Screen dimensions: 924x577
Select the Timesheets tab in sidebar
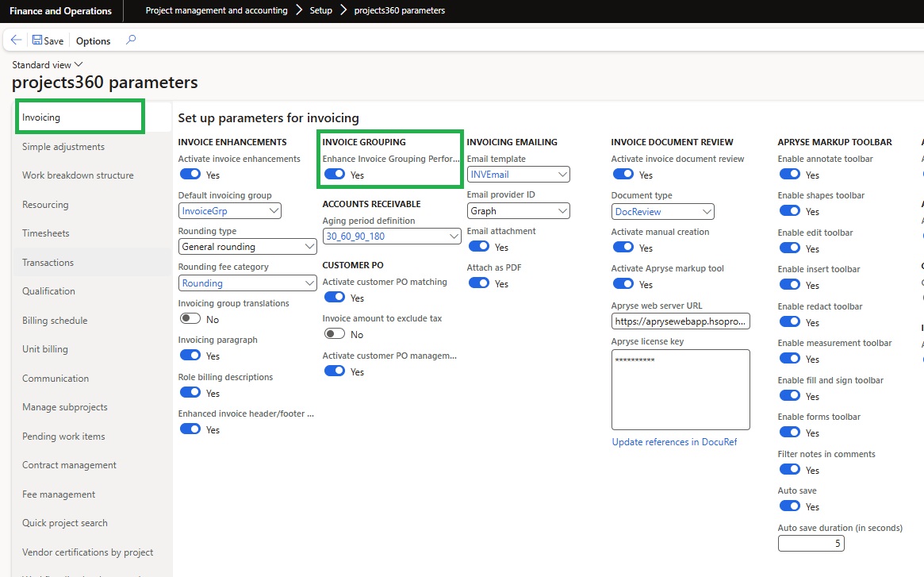(46, 233)
